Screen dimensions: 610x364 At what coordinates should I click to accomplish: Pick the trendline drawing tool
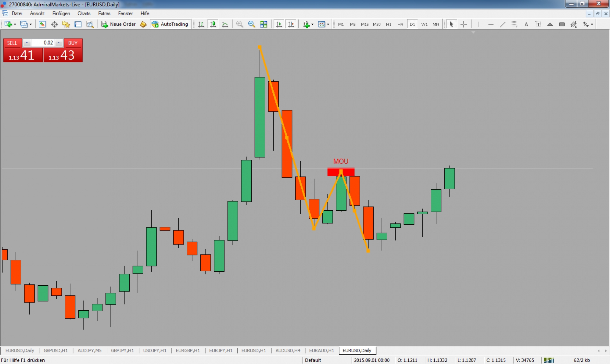click(x=503, y=24)
